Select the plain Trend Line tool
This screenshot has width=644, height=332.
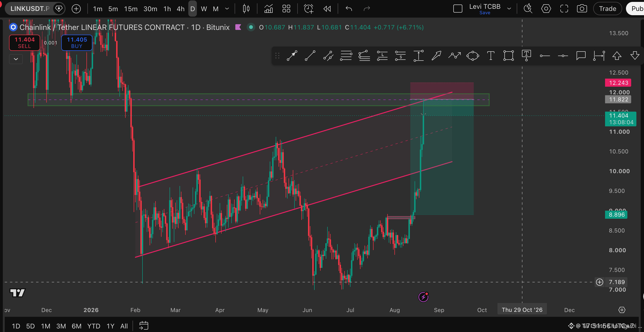pyautogui.click(x=310, y=56)
